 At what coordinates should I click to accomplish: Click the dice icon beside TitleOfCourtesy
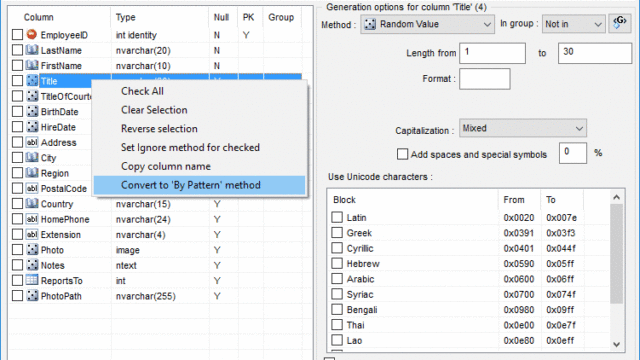click(32, 96)
